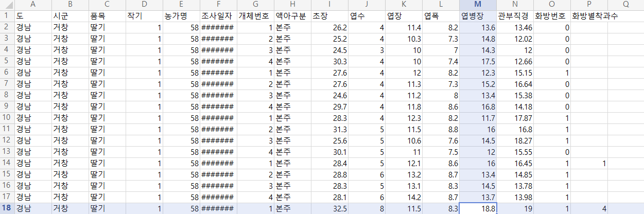
Task: Click the '엽폭' header cell
Action: tap(441, 16)
